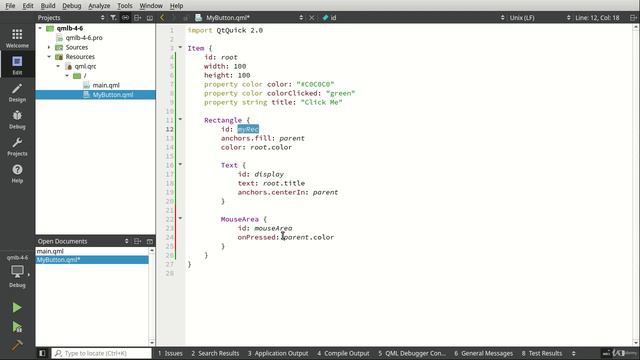Close the Open Documents pane
The width and height of the screenshot is (640, 360).
point(150,241)
